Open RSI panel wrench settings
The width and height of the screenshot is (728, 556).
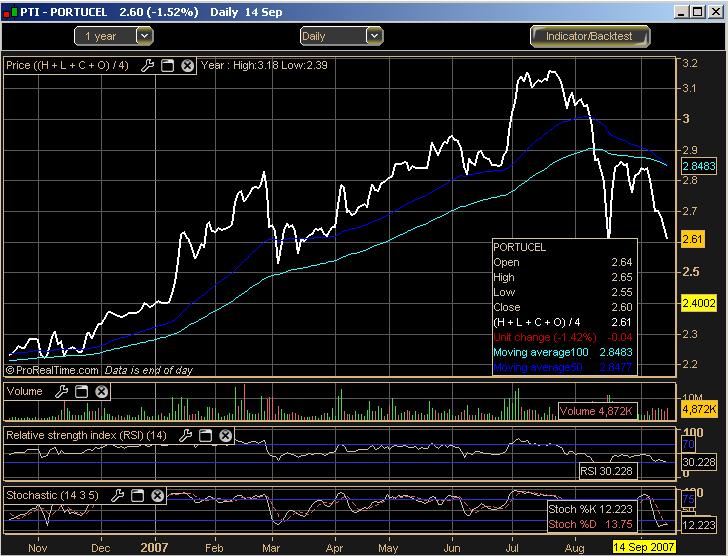[185, 435]
